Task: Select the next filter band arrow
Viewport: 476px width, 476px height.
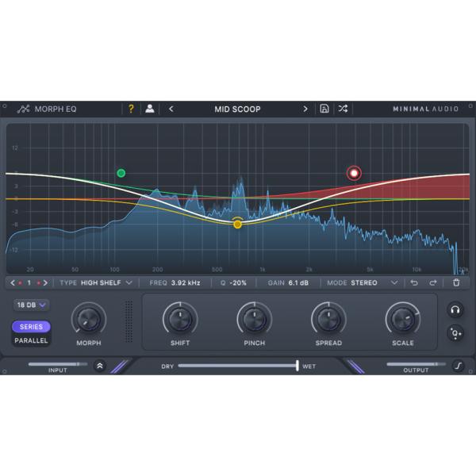Action: [45, 282]
